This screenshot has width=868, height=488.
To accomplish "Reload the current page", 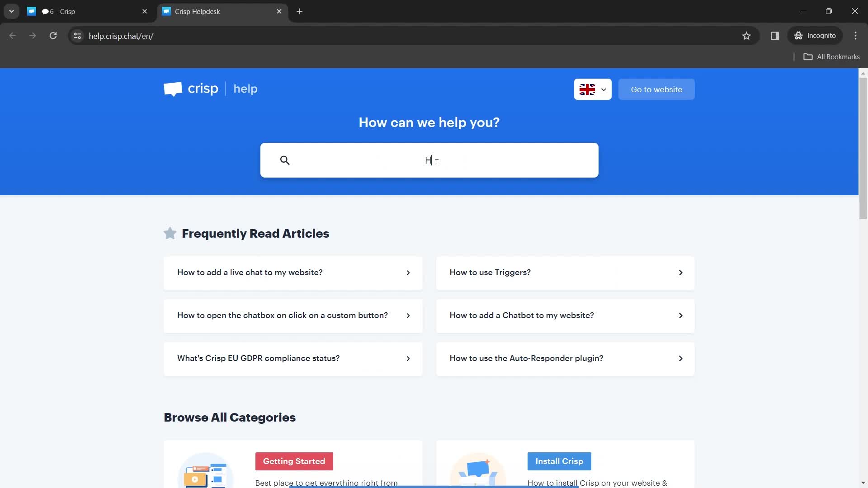I will [x=53, y=36].
